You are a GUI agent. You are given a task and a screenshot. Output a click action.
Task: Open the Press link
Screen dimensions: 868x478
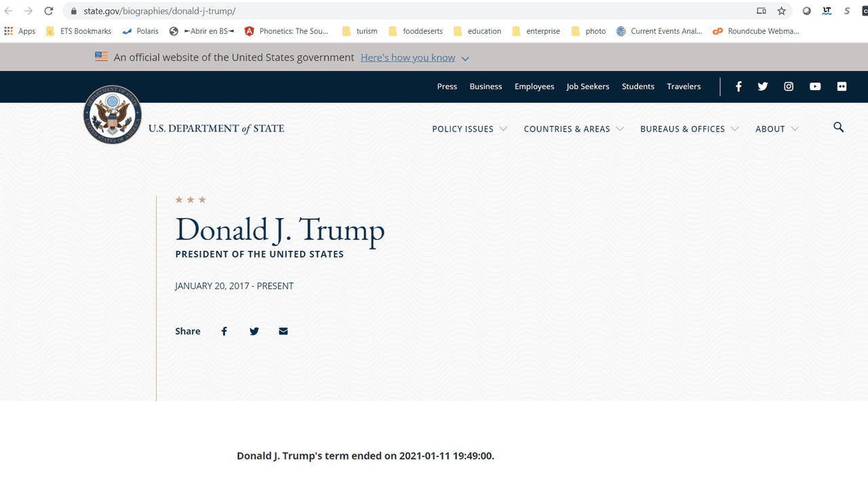(447, 87)
